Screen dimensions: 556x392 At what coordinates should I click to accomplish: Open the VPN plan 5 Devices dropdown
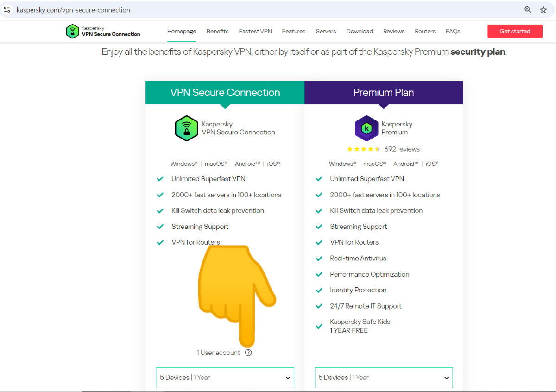[225, 378]
